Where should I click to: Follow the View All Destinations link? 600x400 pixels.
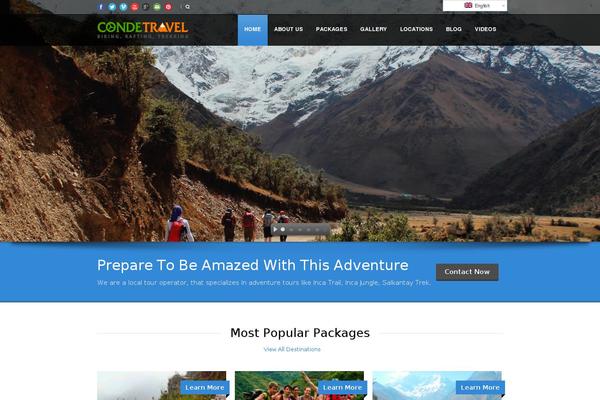[292, 349]
